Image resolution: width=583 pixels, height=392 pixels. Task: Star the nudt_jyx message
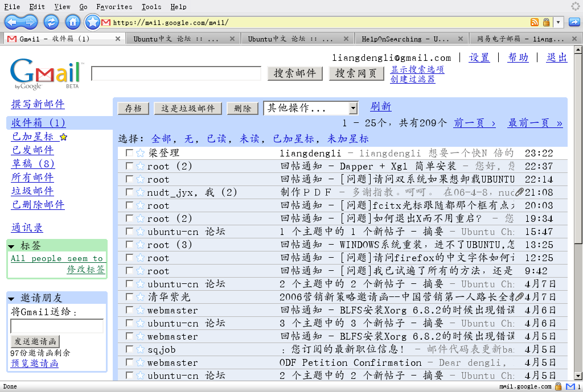(x=140, y=192)
